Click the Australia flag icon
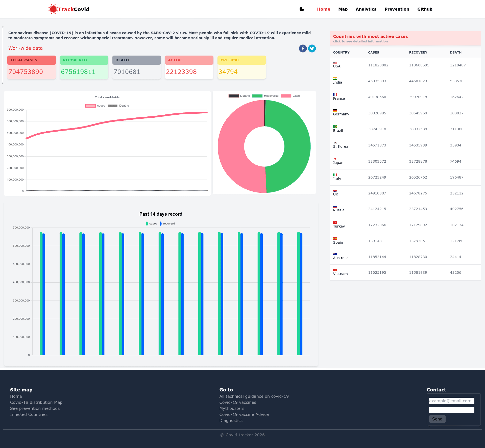 (x=335, y=254)
